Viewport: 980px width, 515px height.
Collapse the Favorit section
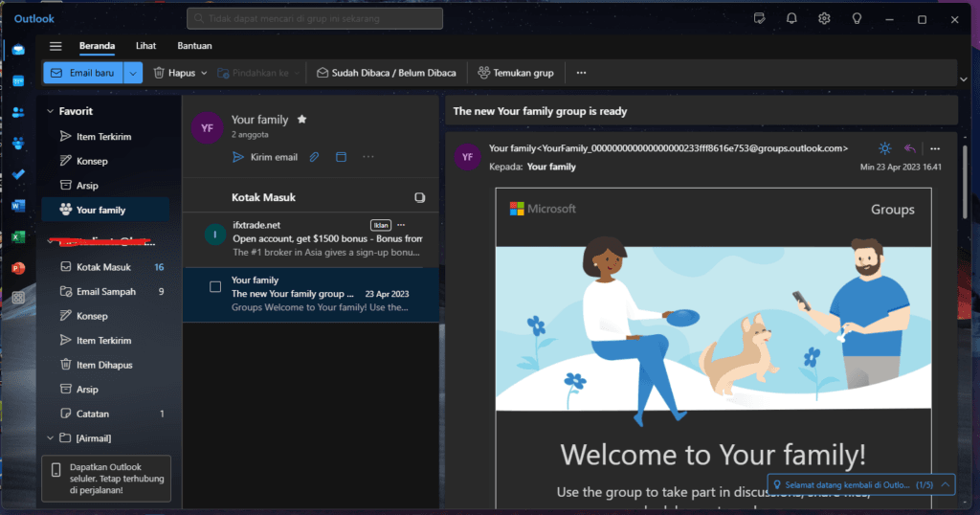(x=50, y=111)
